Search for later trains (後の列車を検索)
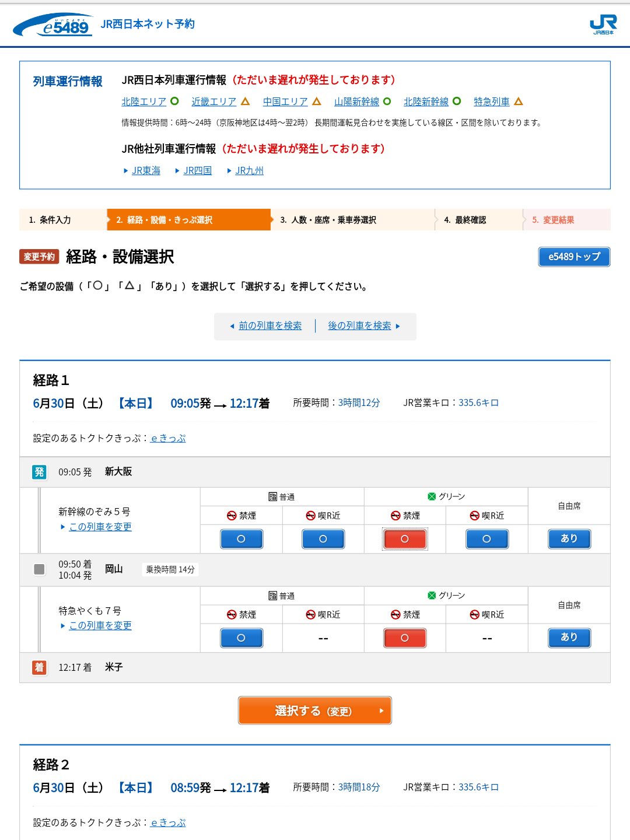Viewport: 630px width, 840px height. [359, 325]
